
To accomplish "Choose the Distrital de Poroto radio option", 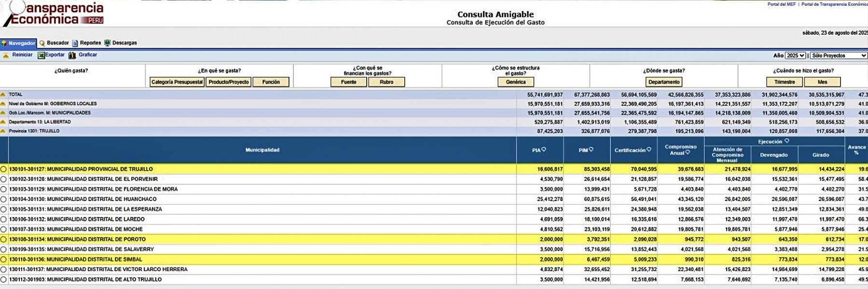I will coord(3,239).
